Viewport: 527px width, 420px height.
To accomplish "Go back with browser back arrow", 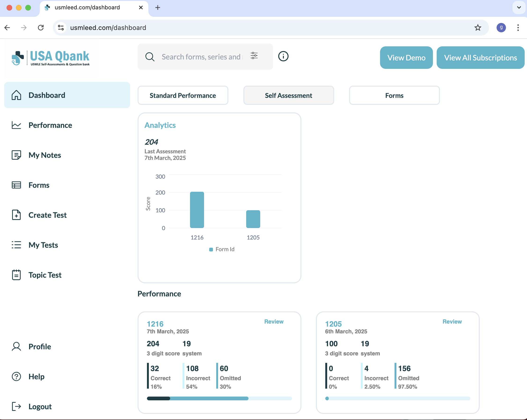I will pos(7,28).
